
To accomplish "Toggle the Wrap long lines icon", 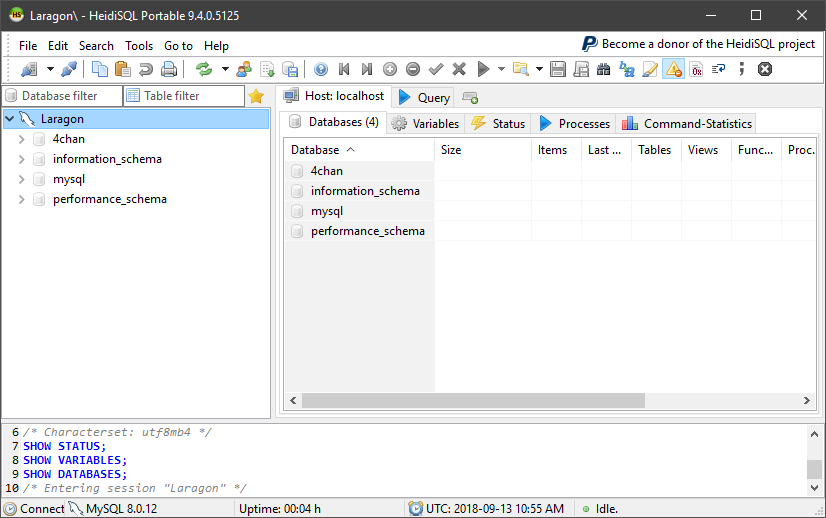I will tap(719, 69).
